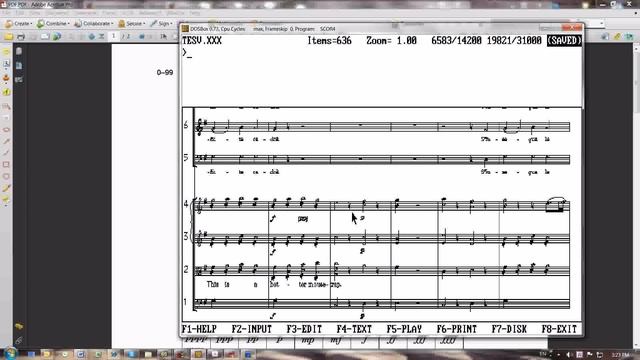The image size is (640, 360).
Task: Select the Cloud shape tool in Acrobat sidebar
Action: click(x=6, y=130)
